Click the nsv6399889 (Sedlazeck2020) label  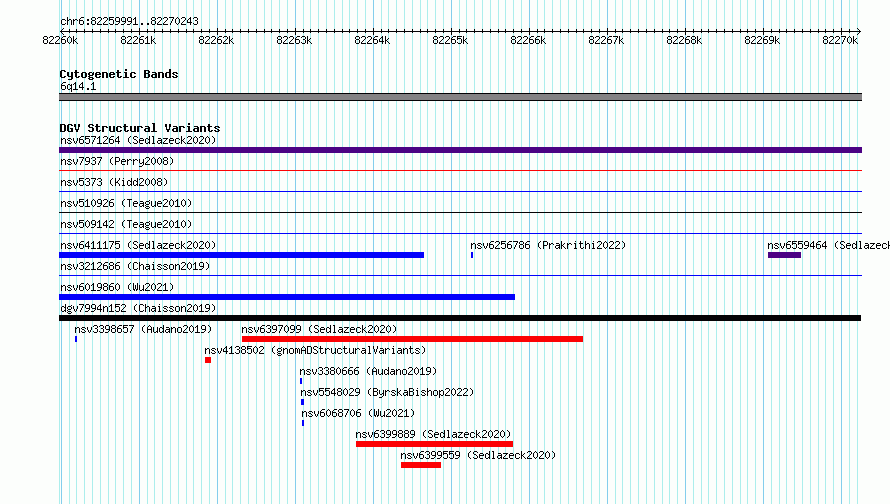pyautogui.click(x=433, y=434)
